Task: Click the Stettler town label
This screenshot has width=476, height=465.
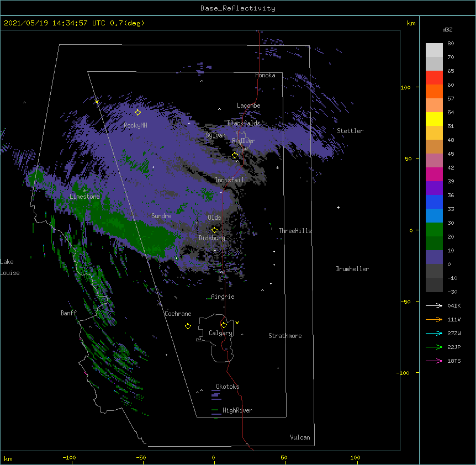Action: click(350, 131)
